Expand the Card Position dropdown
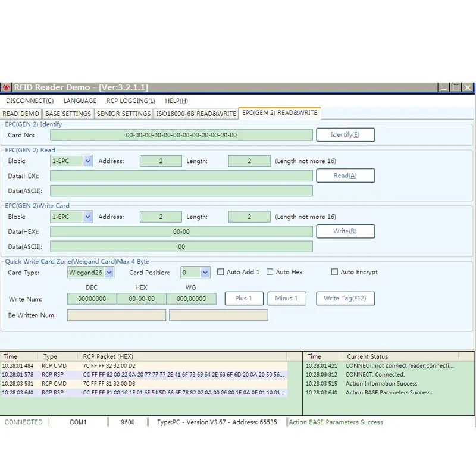The width and height of the screenshot is (476, 476). coord(205,273)
